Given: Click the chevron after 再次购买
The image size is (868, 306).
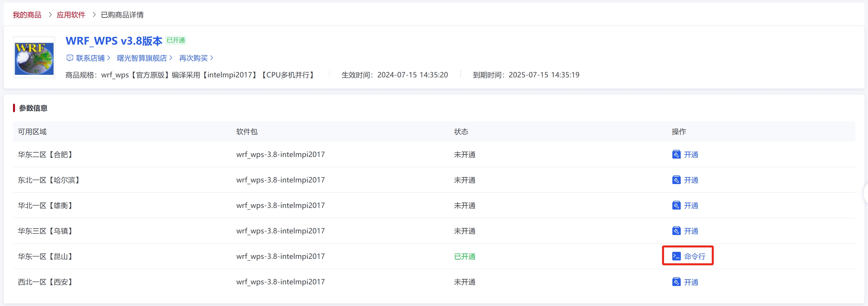Looking at the screenshot, I should [x=212, y=58].
